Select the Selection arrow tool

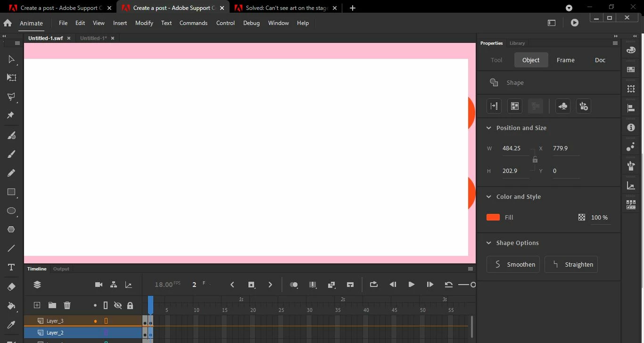(12, 59)
